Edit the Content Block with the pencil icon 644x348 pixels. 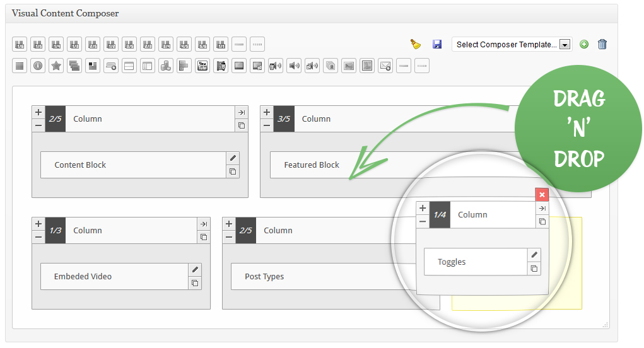coord(233,158)
